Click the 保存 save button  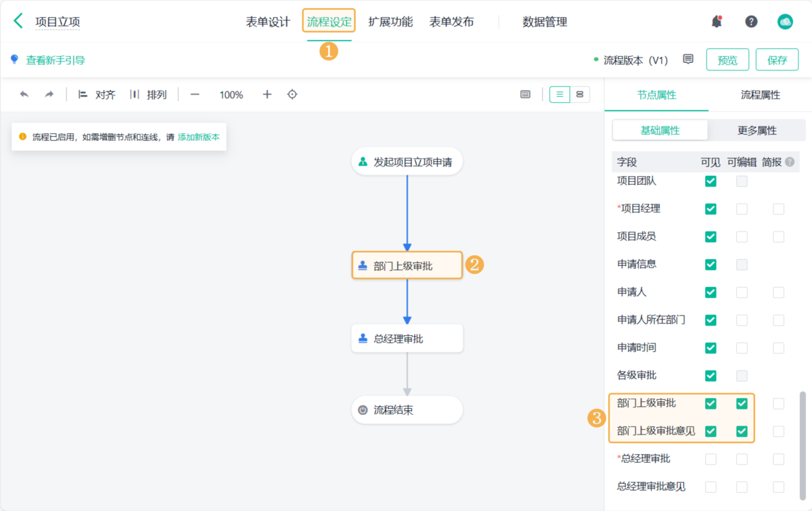[777, 59]
